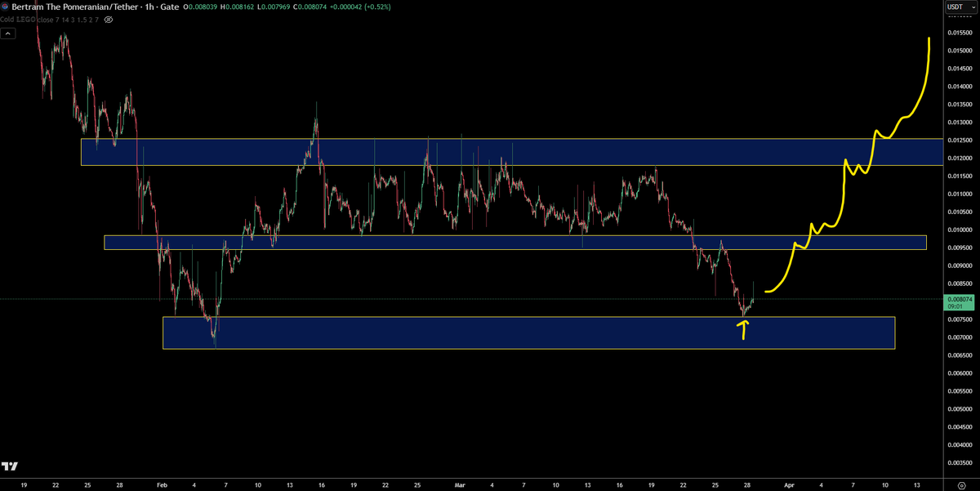Click the Feb label on the time axis
This screenshot has height=491, width=980.
point(160,484)
